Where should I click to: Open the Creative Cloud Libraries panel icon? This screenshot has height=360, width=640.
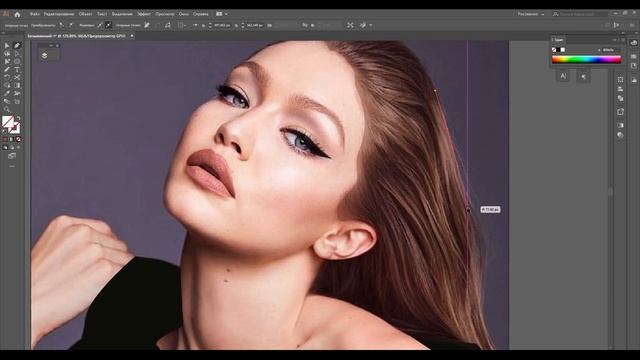pos(633,43)
